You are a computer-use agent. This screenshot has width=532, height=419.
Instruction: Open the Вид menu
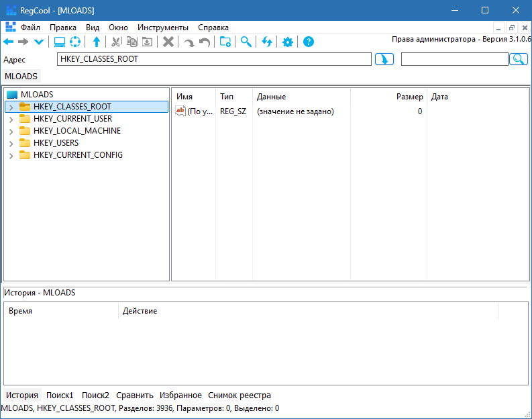tap(93, 28)
